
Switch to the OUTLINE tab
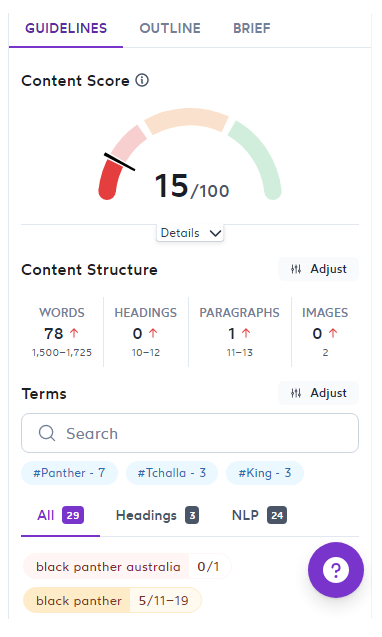click(170, 28)
